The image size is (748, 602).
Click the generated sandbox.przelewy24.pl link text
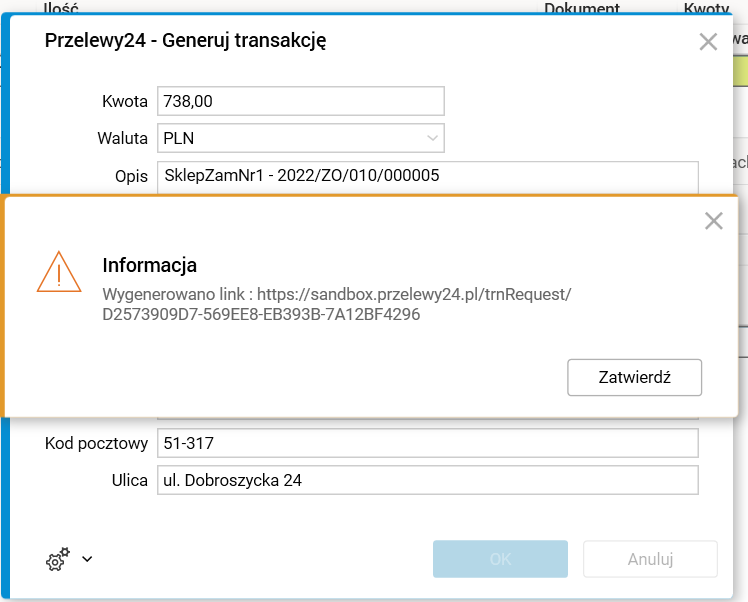click(336, 304)
